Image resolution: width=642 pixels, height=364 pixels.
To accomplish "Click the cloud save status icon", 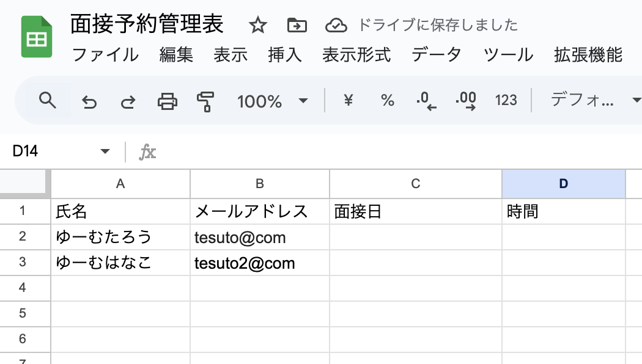I will pyautogui.click(x=336, y=26).
